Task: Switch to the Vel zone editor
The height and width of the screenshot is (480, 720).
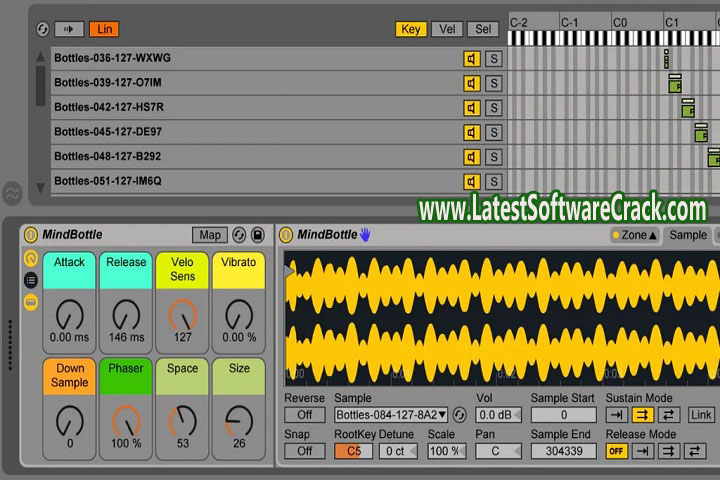Action: tap(446, 29)
